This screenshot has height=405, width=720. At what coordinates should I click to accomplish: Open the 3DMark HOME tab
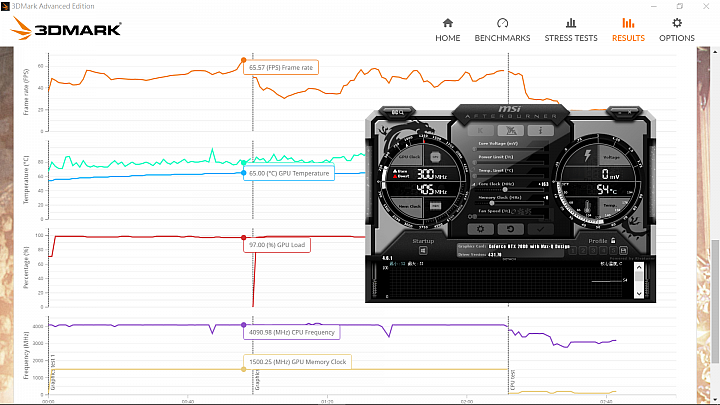448,30
